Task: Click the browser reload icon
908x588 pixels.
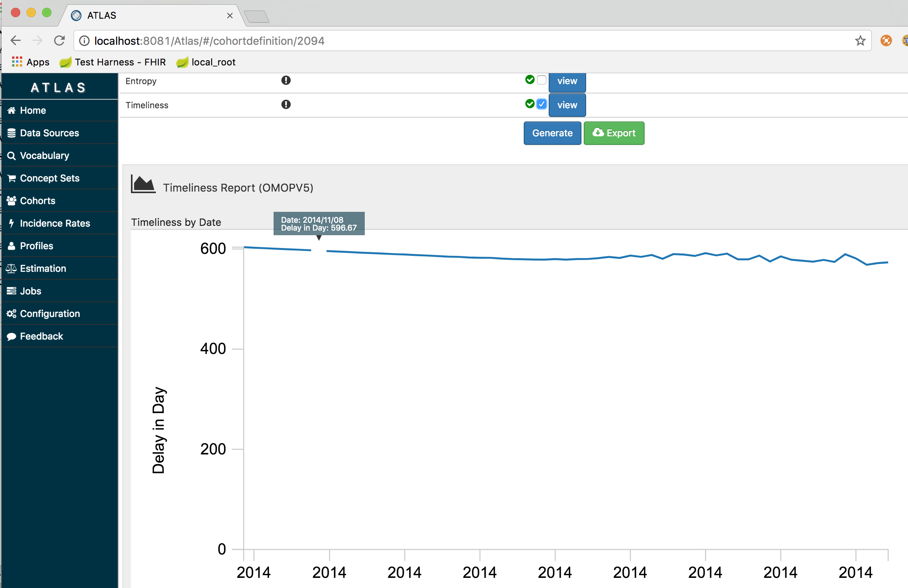Action: coord(60,40)
